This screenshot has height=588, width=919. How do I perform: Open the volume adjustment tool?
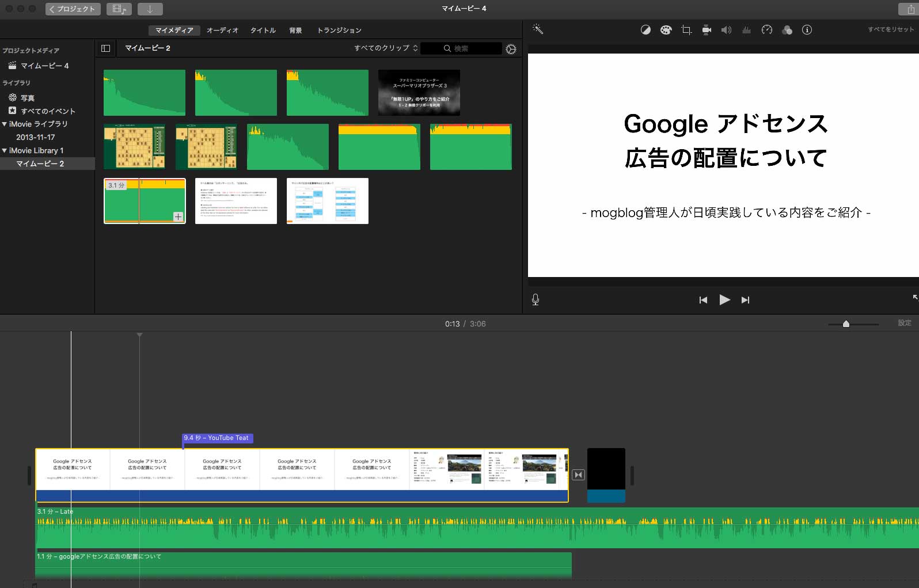[727, 30]
